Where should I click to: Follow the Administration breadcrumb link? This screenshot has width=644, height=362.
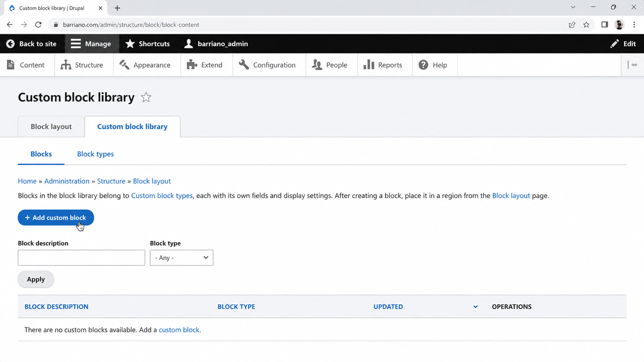coord(67,181)
